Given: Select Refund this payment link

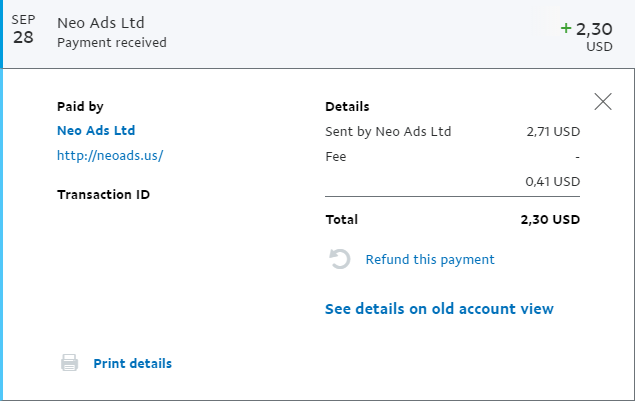Looking at the screenshot, I should 430,260.
